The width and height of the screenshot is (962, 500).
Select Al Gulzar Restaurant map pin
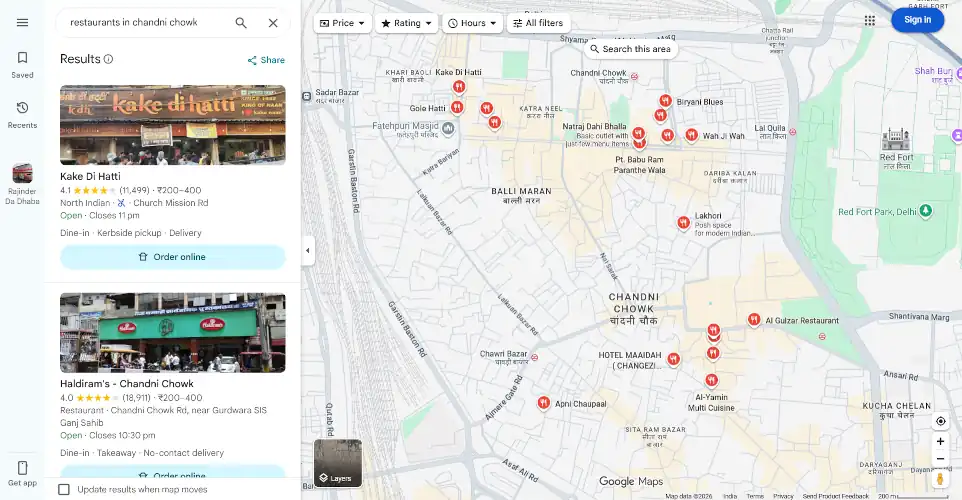[x=754, y=320]
